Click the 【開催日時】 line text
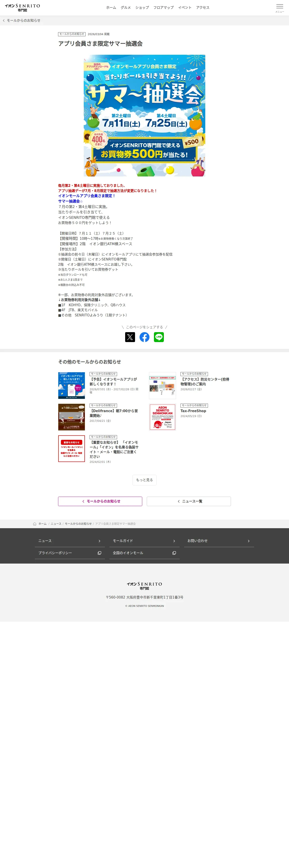 92,233
